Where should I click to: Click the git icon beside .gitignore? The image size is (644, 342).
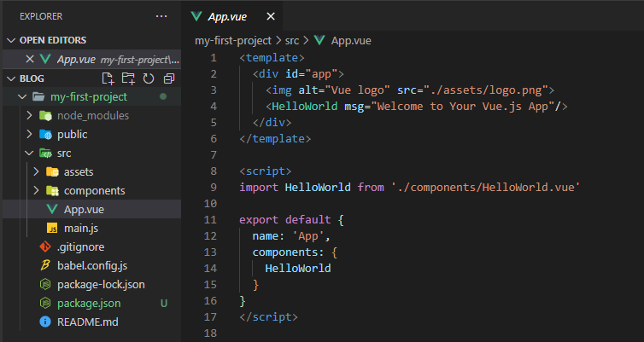pos(45,246)
